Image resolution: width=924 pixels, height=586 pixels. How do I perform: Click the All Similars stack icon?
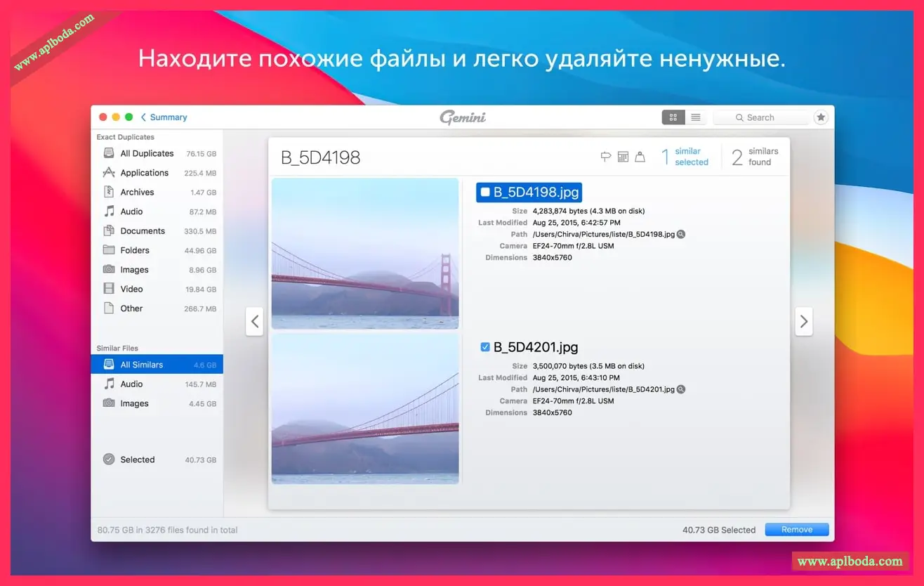[x=109, y=365]
